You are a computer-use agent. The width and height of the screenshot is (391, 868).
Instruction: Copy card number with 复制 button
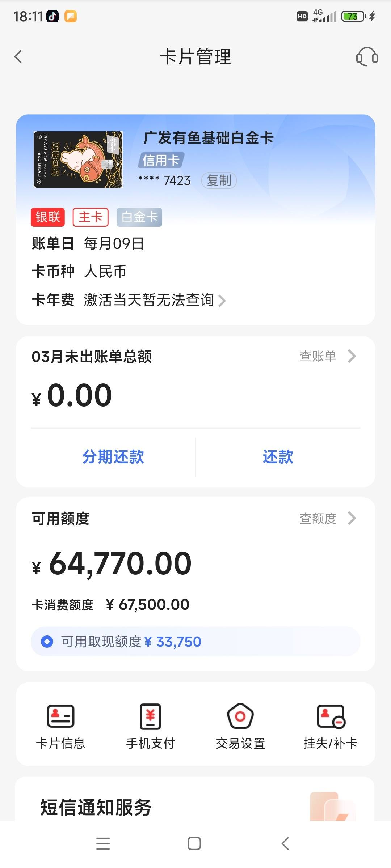219,180
